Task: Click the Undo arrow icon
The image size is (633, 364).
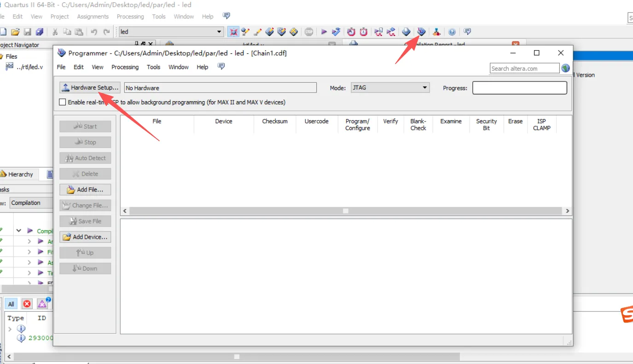Action: [94, 32]
